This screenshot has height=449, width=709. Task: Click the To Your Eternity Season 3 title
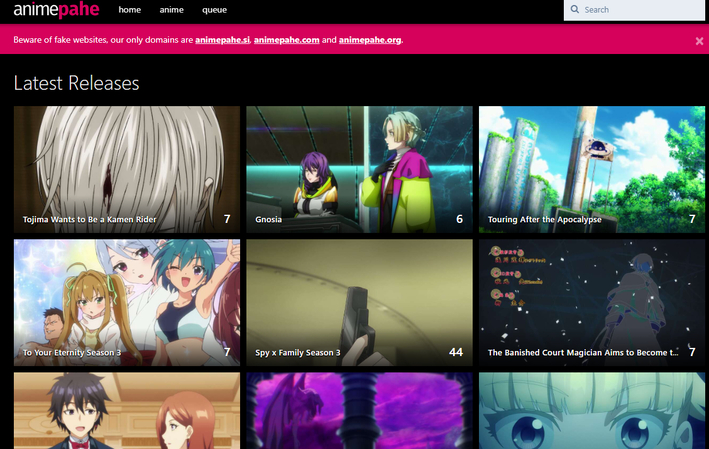point(72,353)
